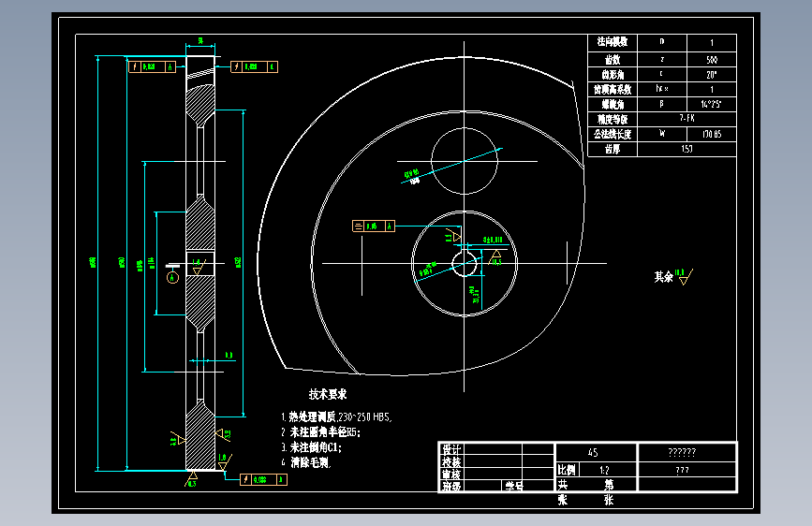Screen dimensions: 812x526
Task: Click the 'β' symbol cell
Action: click(662, 104)
